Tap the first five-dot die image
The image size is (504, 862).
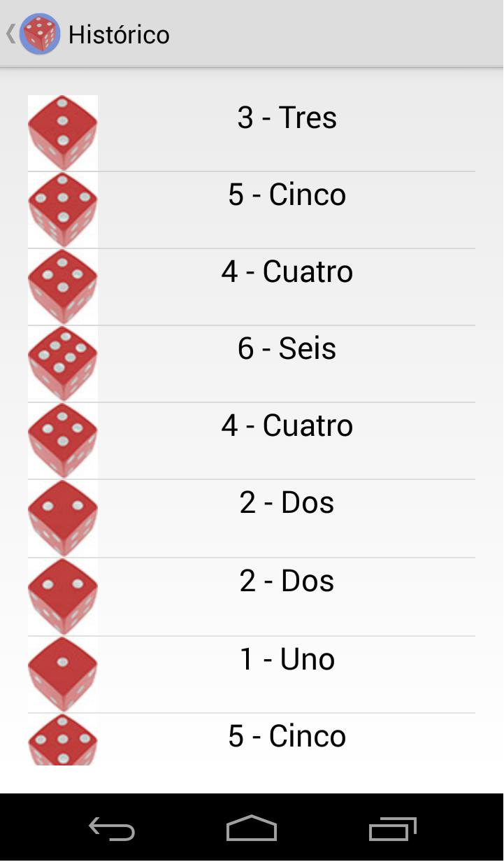(x=63, y=210)
